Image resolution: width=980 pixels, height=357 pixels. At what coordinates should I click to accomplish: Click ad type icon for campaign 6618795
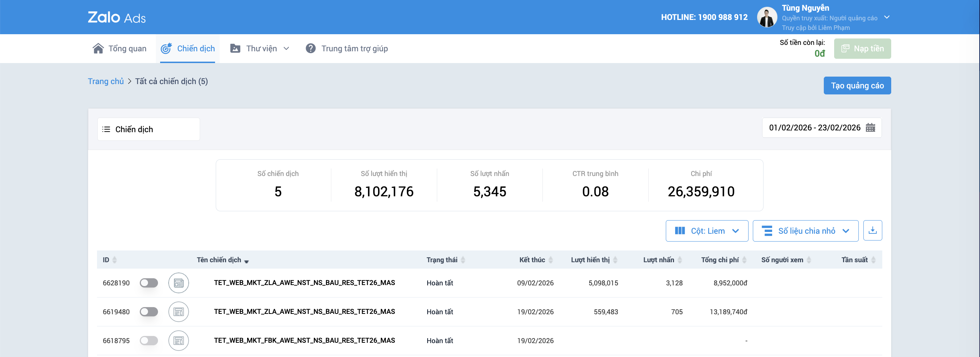pos(178,340)
